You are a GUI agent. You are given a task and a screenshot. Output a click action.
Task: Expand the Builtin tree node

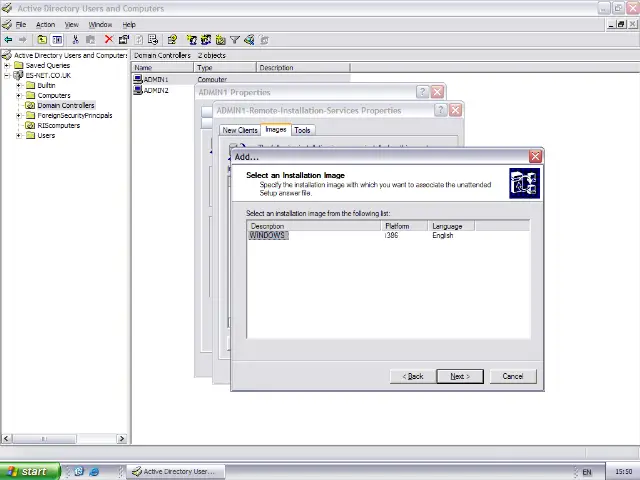[x=19, y=85]
